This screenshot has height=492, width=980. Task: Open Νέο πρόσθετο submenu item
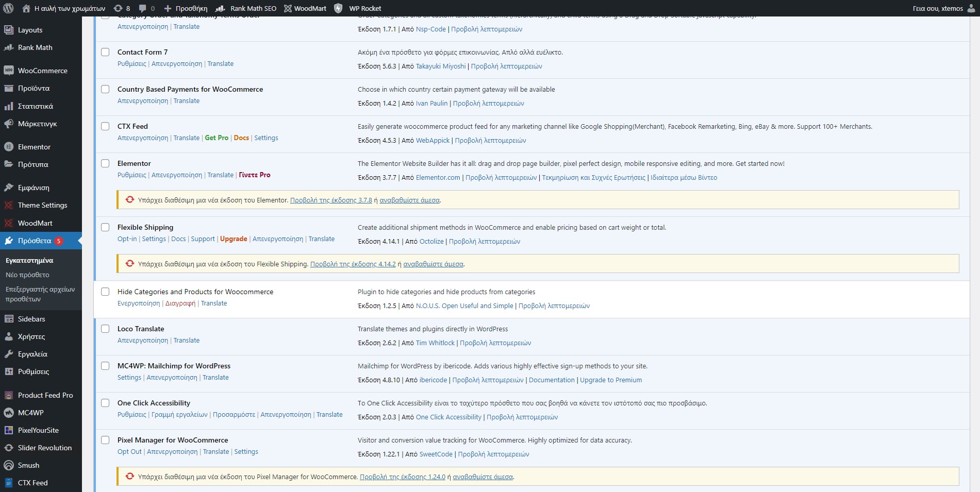[27, 275]
